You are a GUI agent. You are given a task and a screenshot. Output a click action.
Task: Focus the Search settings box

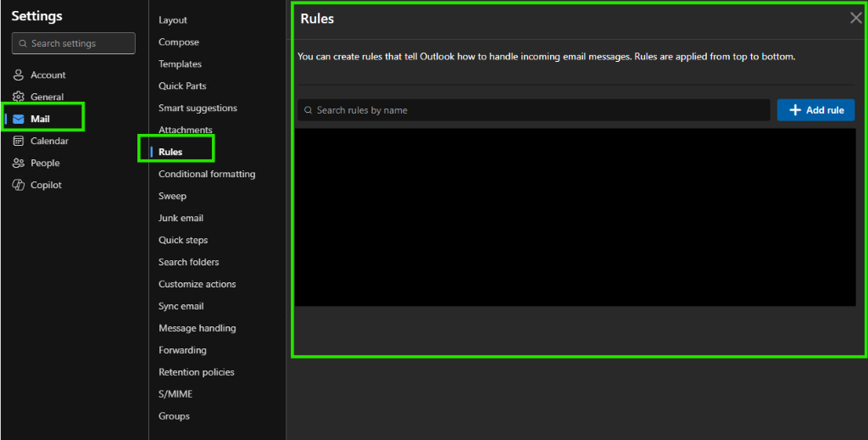(x=74, y=43)
